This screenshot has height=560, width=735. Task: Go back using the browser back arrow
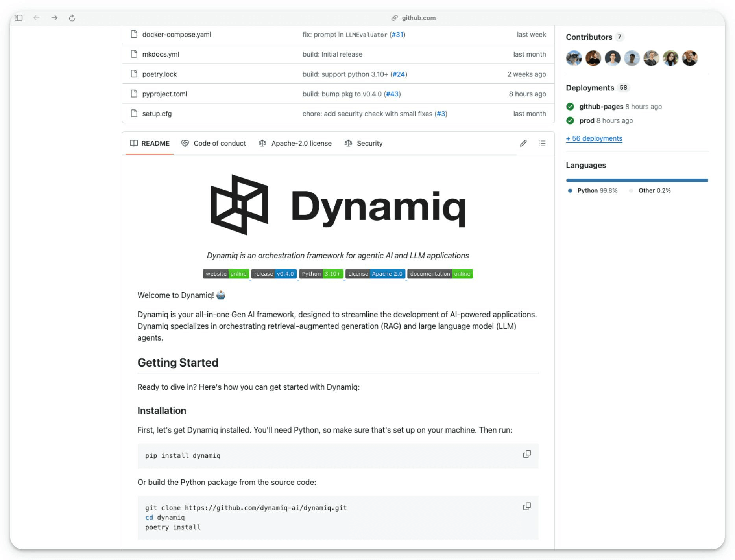[37, 18]
